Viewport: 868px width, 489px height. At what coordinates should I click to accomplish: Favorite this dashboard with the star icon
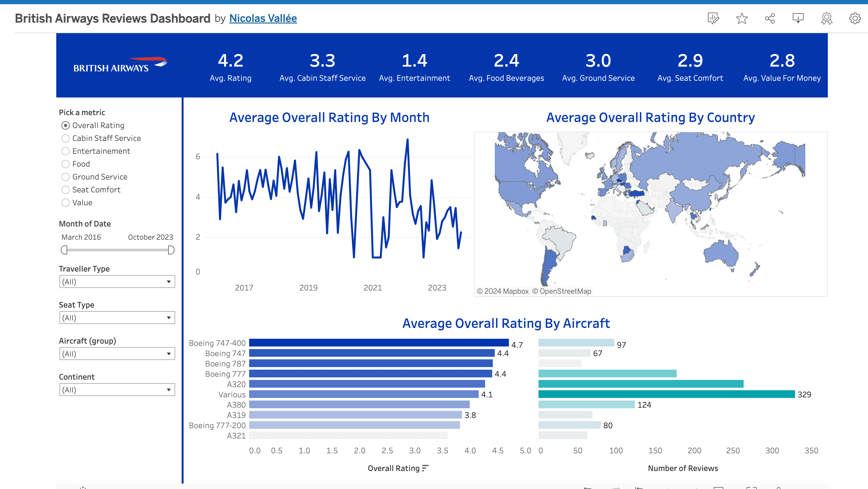point(742,18)
